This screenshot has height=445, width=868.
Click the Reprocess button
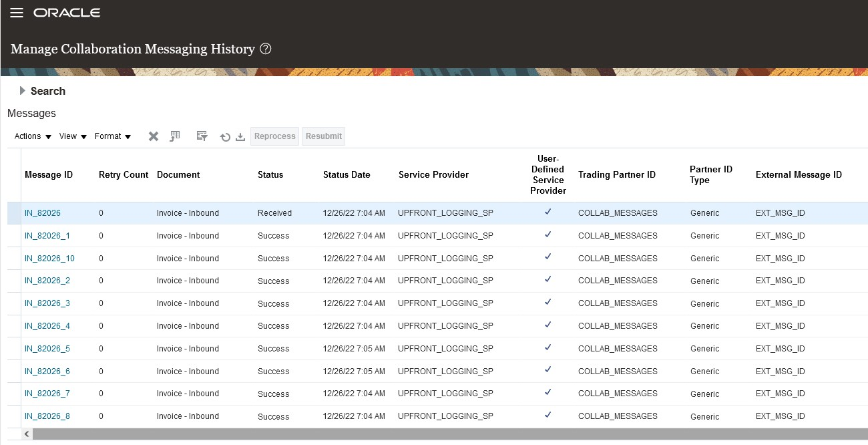click(x=274, y=136)
